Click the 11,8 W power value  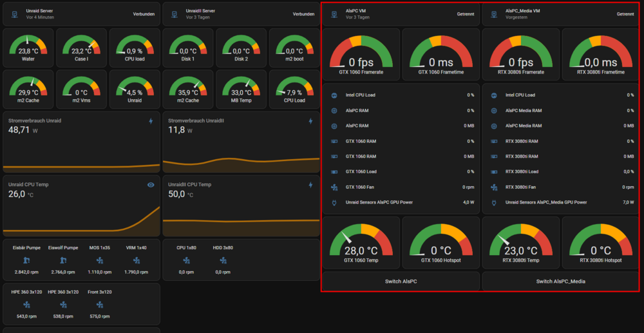[180, 130]
